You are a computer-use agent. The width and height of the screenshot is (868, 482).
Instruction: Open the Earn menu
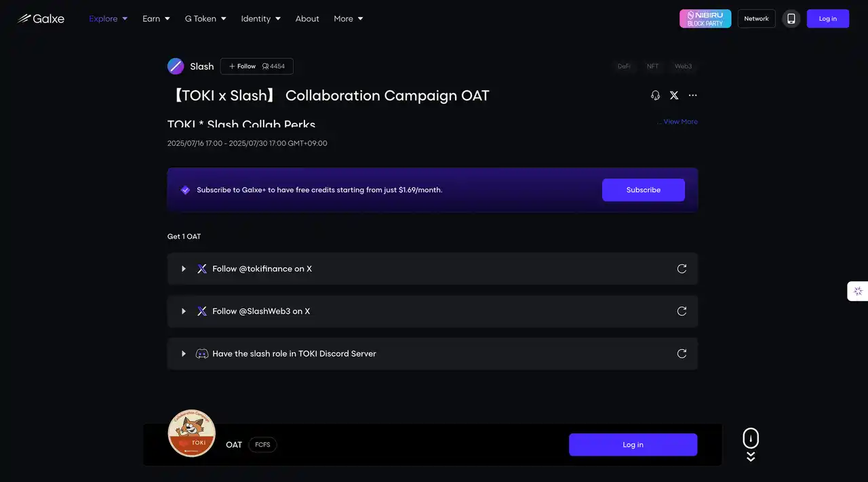(x=156, y=18)
